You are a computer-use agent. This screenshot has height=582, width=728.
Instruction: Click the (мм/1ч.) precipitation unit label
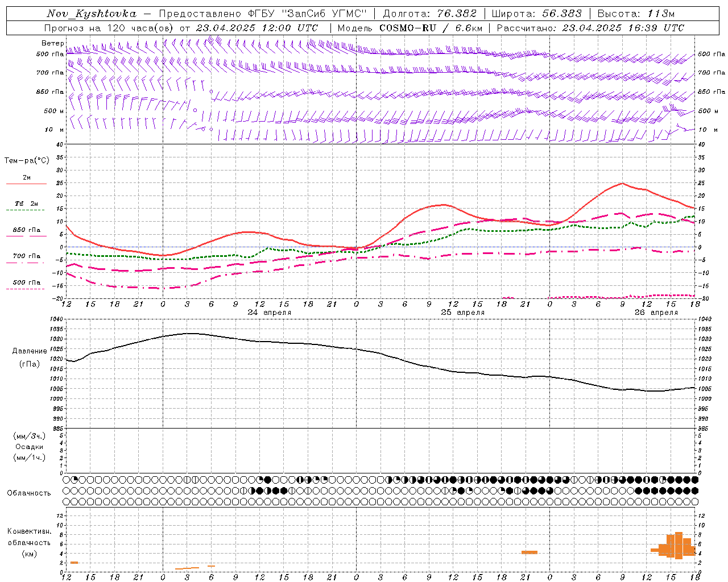(30, 458)
